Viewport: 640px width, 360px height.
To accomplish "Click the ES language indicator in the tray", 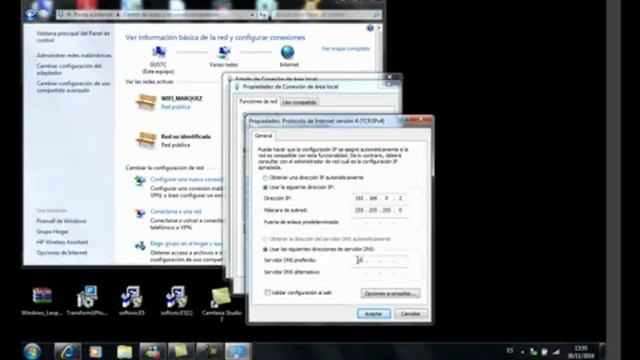I will tap(510, 351).
